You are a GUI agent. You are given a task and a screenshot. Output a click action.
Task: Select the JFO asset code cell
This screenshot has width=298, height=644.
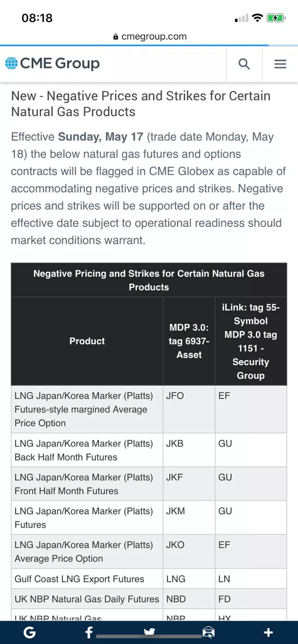pos(175,396)
